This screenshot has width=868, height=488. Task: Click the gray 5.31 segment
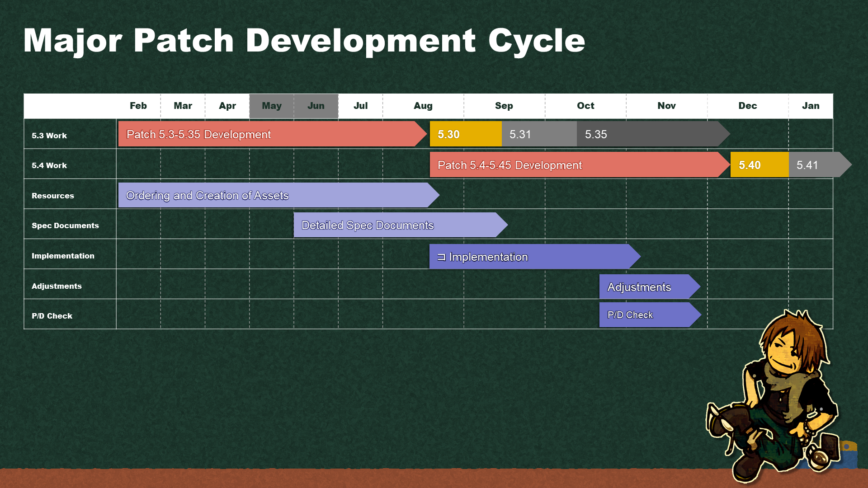[x=538, y=134]
